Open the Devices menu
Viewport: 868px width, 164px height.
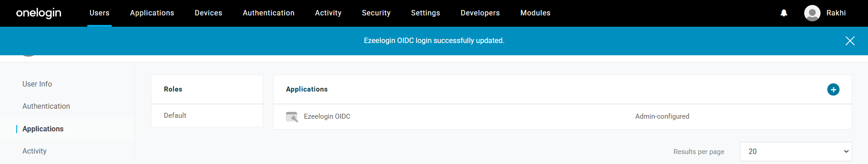(209, 13)
